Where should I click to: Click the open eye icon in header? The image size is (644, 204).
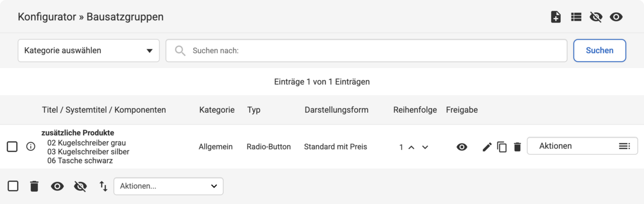616,17
